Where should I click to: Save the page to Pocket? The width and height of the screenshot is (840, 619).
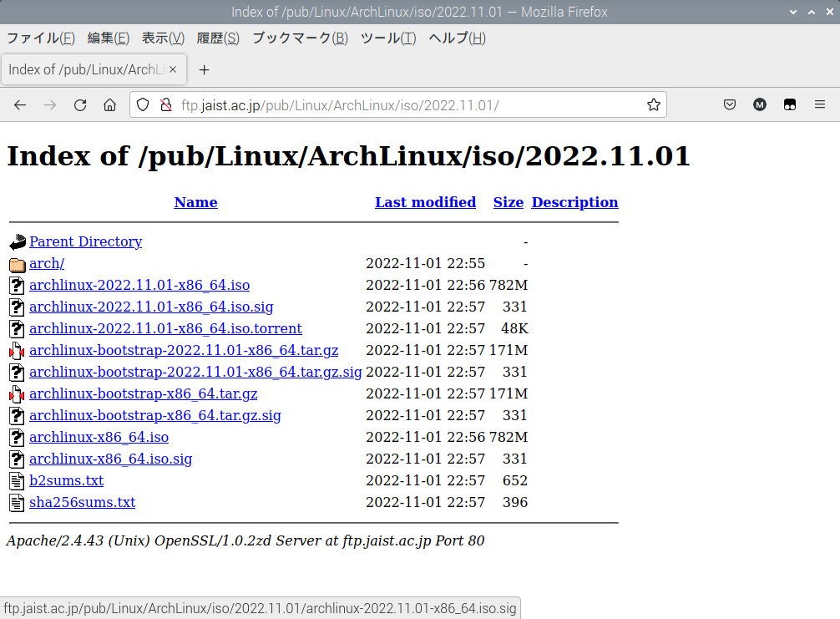(x=729, y=104)
